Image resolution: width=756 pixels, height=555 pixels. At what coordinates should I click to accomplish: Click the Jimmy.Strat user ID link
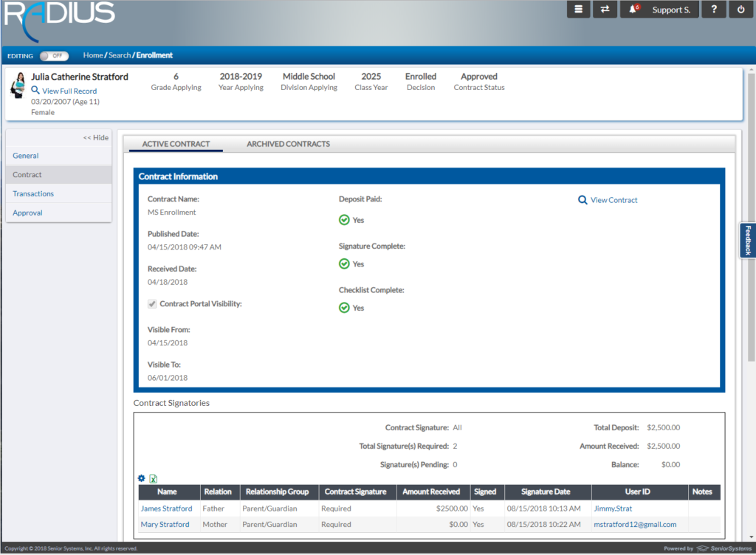pyautogui.click(x=613, y=509)
